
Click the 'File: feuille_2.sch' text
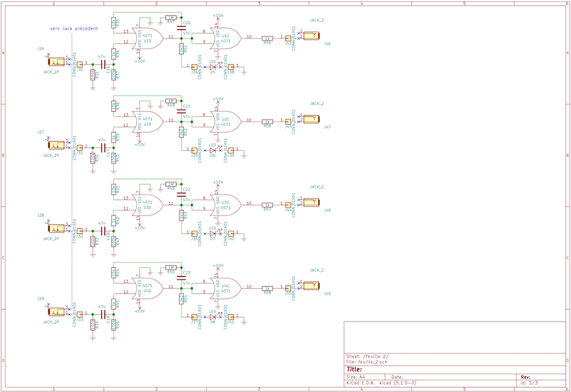(x=367, y=361)
